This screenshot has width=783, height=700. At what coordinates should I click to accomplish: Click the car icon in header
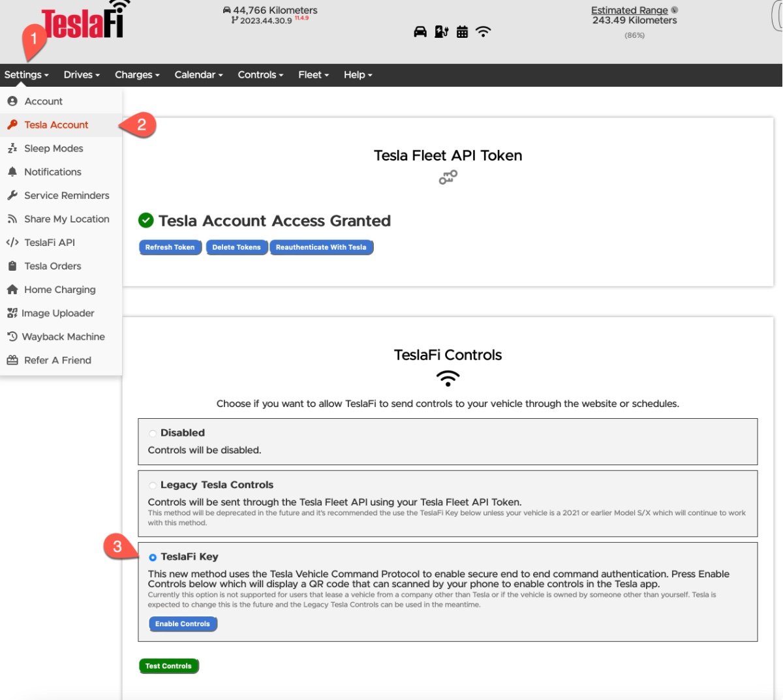[x=420, y=32]
